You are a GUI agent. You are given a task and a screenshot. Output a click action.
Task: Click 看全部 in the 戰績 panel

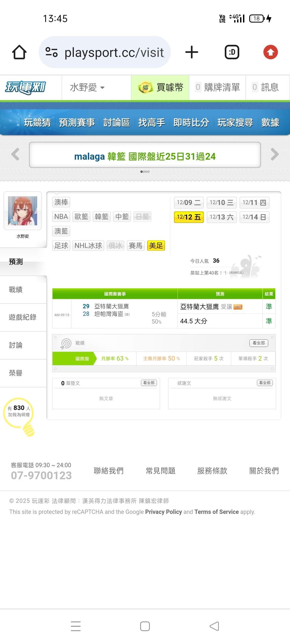point(259,343)
